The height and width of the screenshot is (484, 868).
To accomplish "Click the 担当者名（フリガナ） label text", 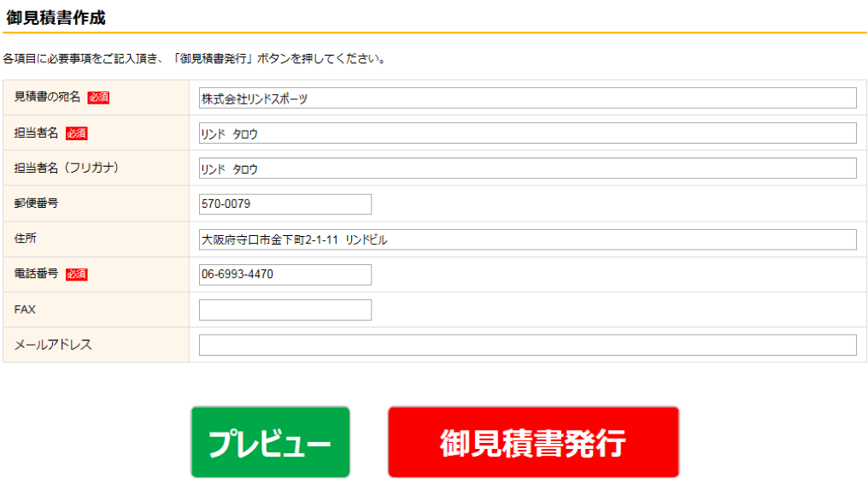I will [66, 168].
